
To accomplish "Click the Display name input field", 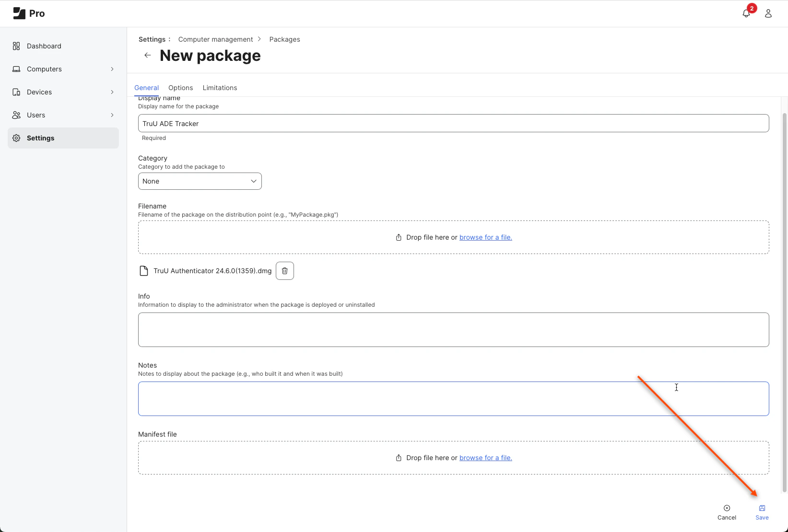I will (454, 123).
